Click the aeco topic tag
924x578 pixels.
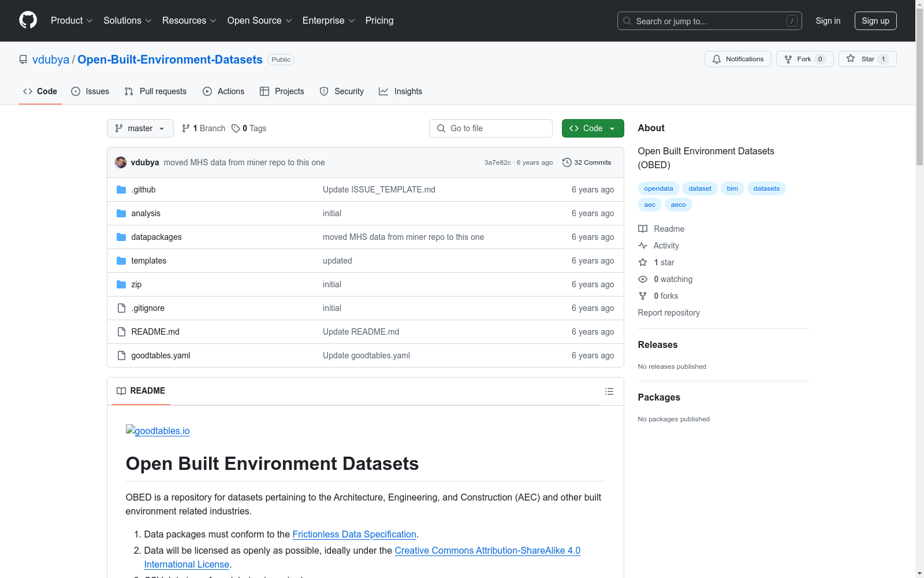pos(679,205)
